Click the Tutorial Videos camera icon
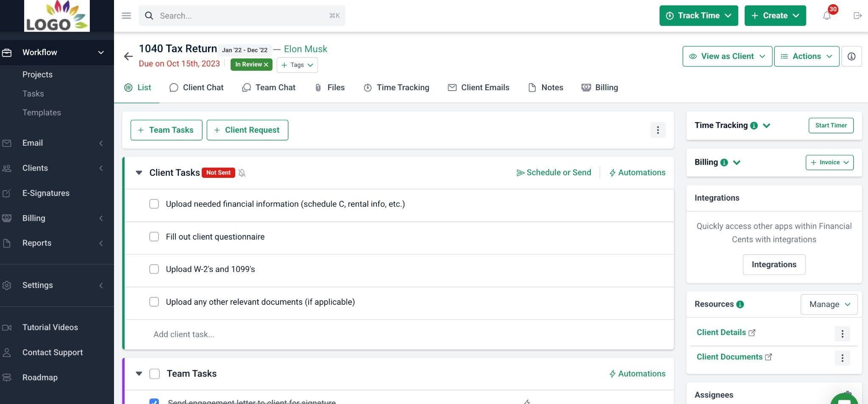The width and height of the screenshot is (868, 404). 7,327
